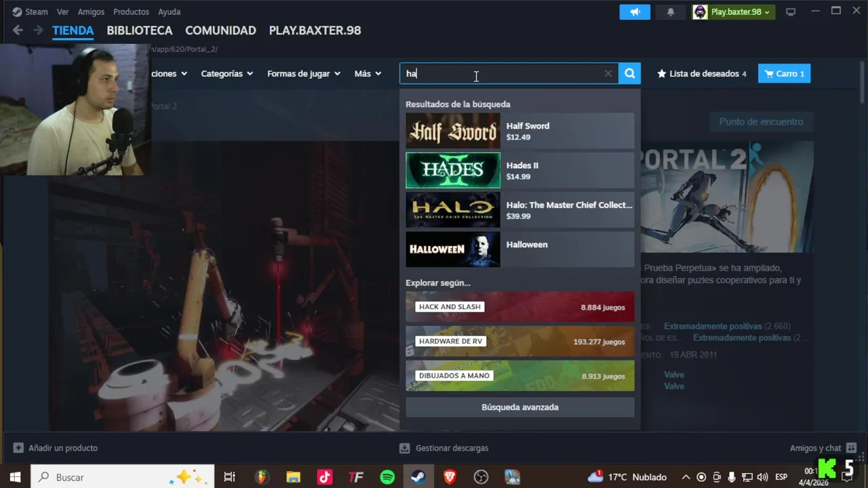Open the Amigos menu
The width and height of the screenshot is (868, 488).
pyautogui.click(x=91, y=12)
